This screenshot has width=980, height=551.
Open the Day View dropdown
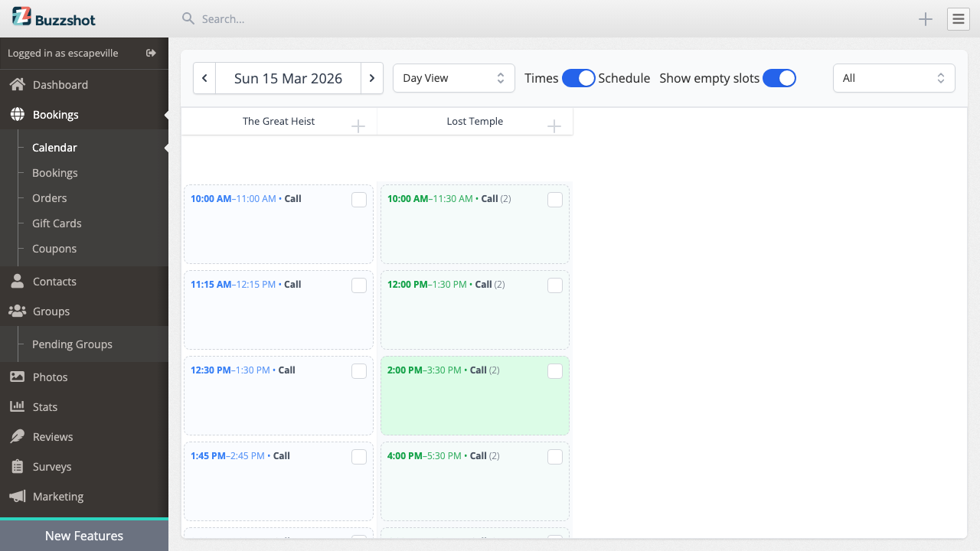(453, 77)
